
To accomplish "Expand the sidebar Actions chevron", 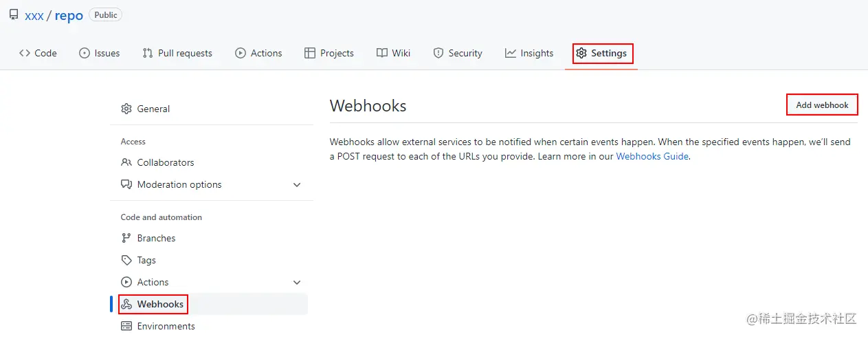I will pos(297,282).
